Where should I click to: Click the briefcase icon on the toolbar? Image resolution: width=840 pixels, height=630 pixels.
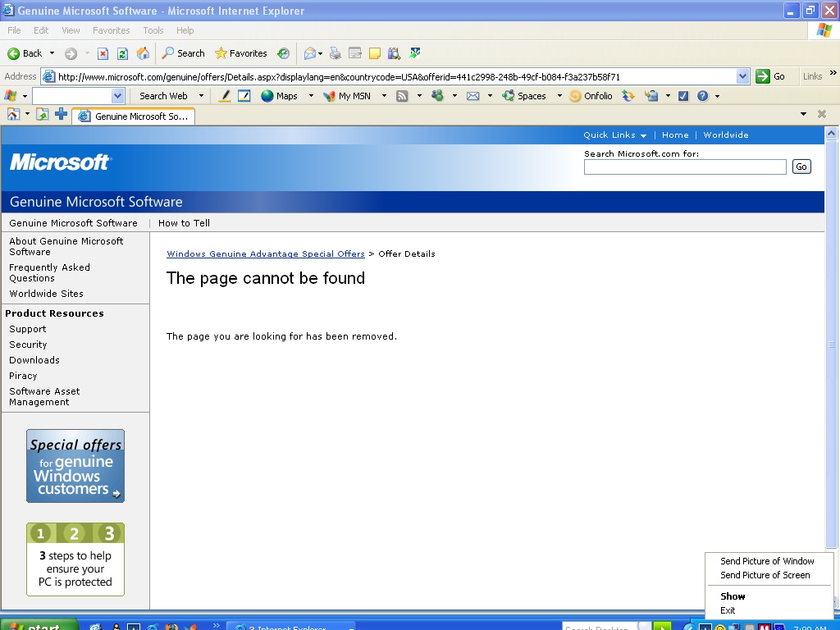pos(651,96)
